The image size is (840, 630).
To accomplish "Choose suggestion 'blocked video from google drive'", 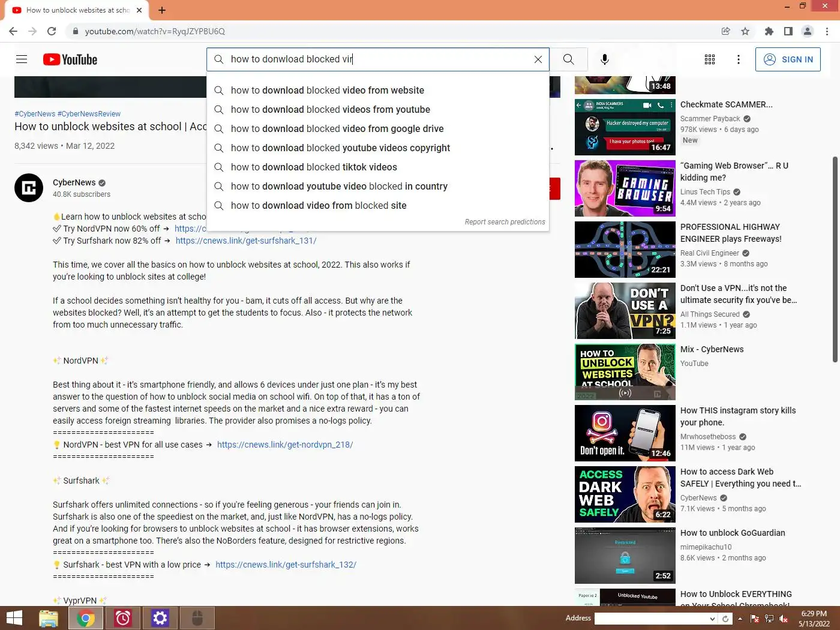I will coord(378,128).
